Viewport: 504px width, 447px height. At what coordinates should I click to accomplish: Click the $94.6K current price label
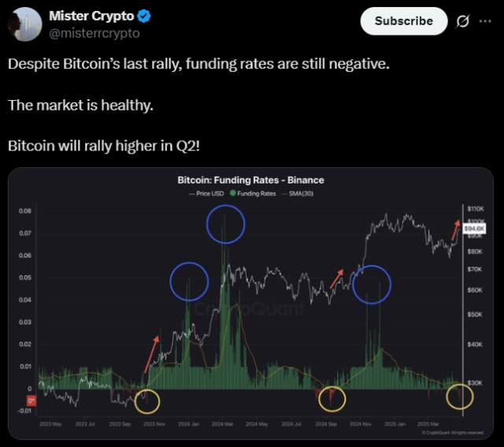[474, 229]
